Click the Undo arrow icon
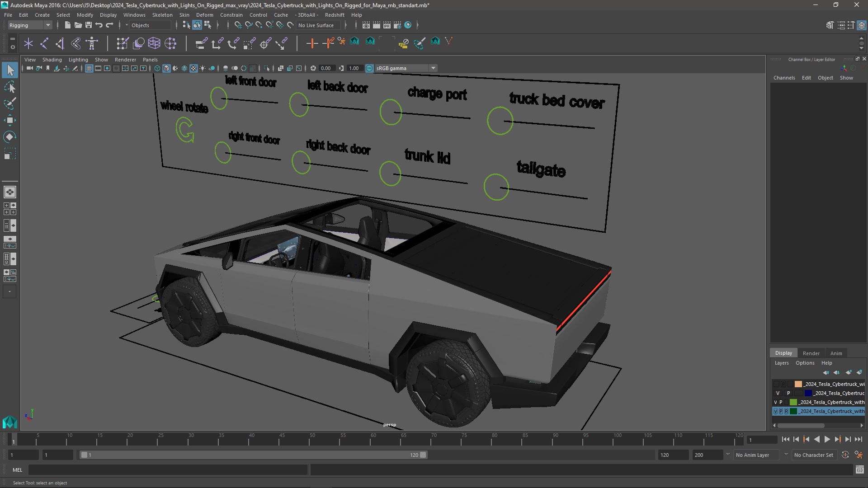This screenshot has height=488, width=868. point(99,25)
